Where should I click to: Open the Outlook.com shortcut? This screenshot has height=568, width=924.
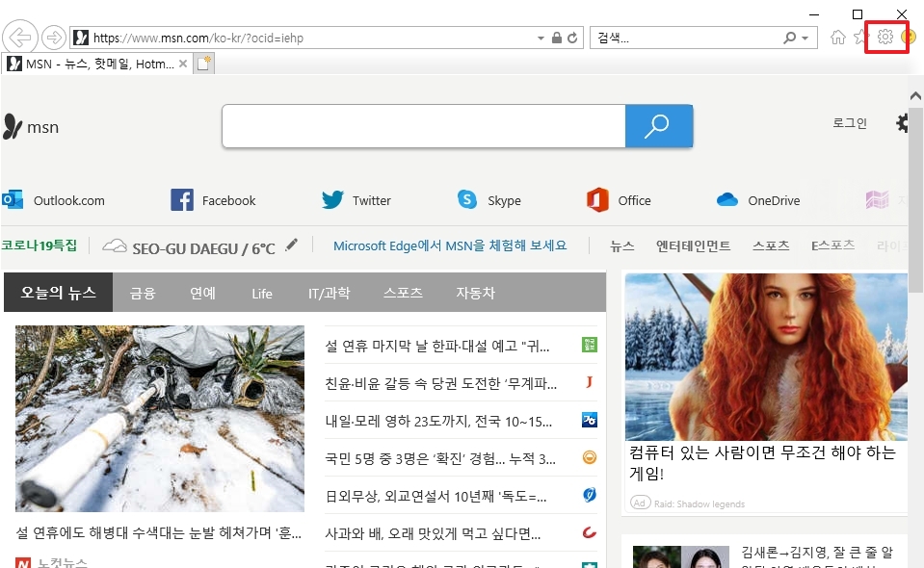[x=54, y=200]
